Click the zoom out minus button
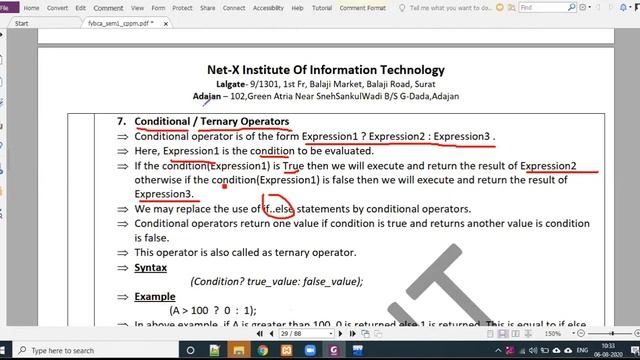Image resolution: width=640 pixels, height=360 pixels. pos(581,333)
